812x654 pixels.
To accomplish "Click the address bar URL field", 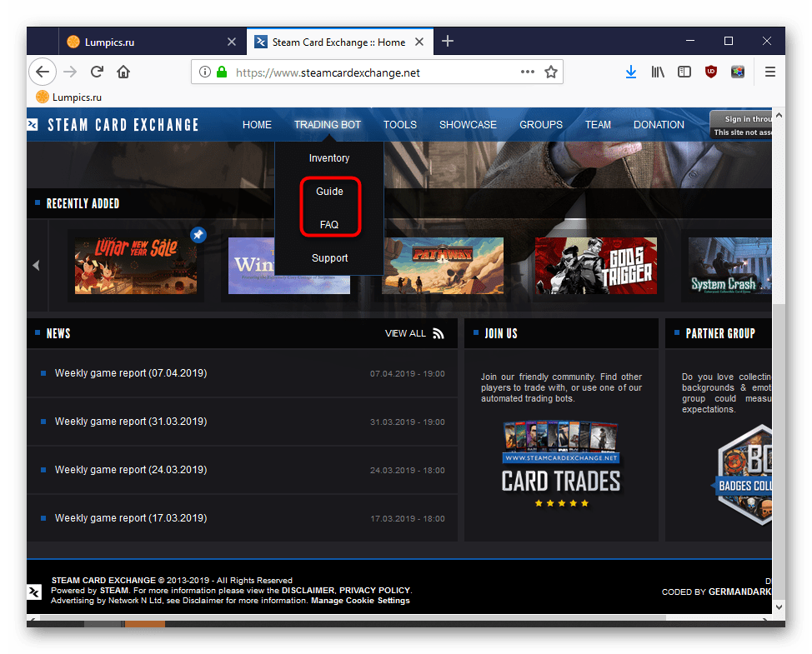I will (375, 72).
